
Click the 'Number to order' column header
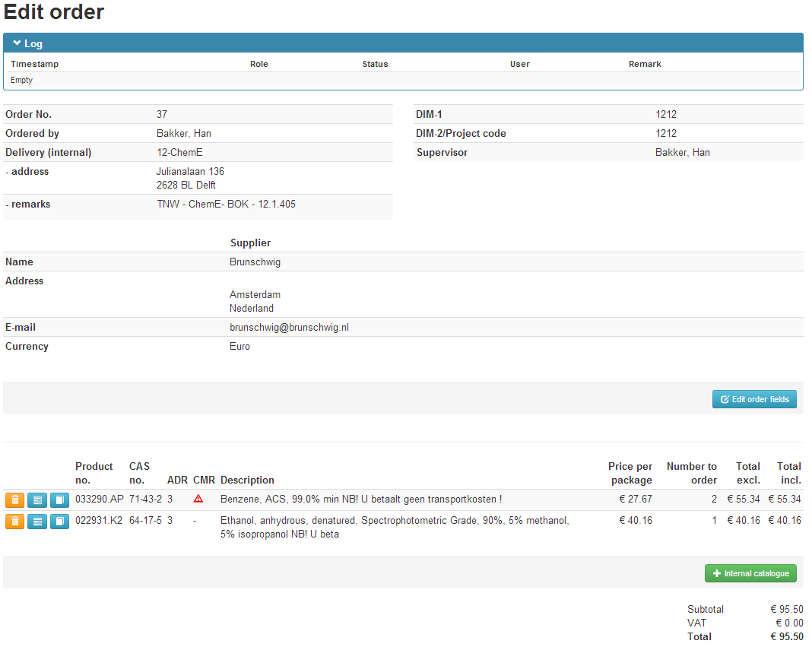pos(692,473)
